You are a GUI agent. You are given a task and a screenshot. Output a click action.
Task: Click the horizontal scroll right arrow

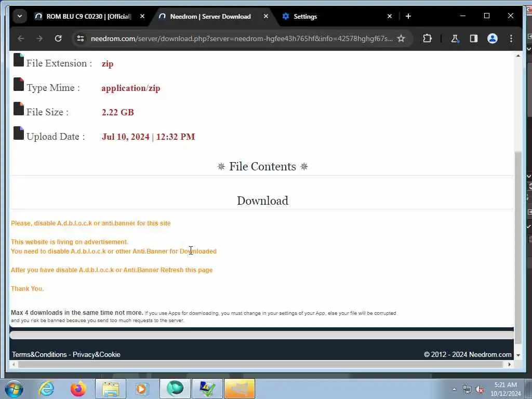point(509,364)
